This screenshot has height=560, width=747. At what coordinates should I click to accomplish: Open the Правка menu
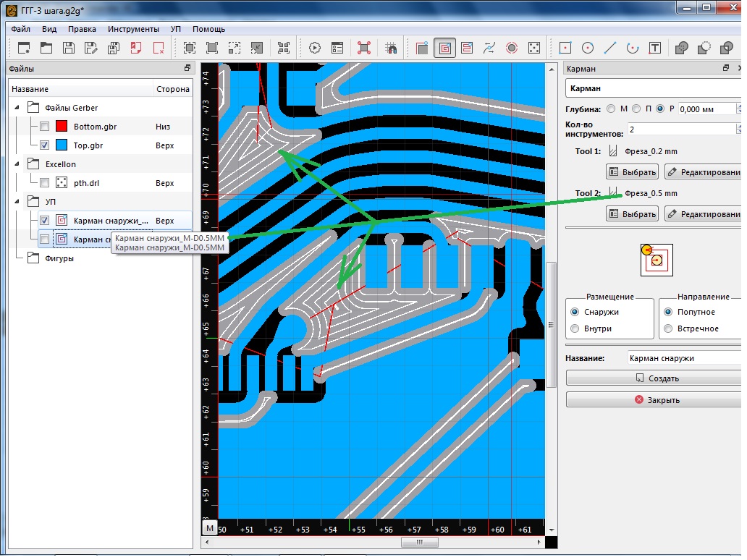pyautogui.click(x=82, y=30)
